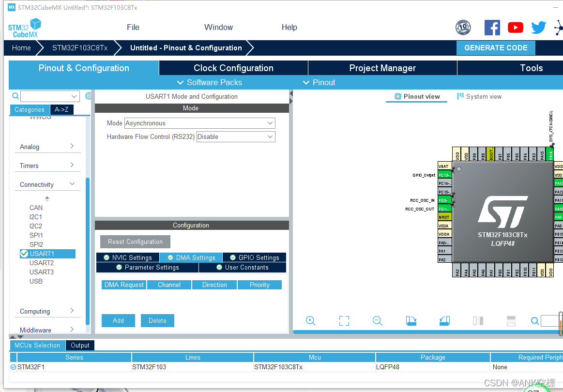Click Reset Configuration button

point(135,241)
